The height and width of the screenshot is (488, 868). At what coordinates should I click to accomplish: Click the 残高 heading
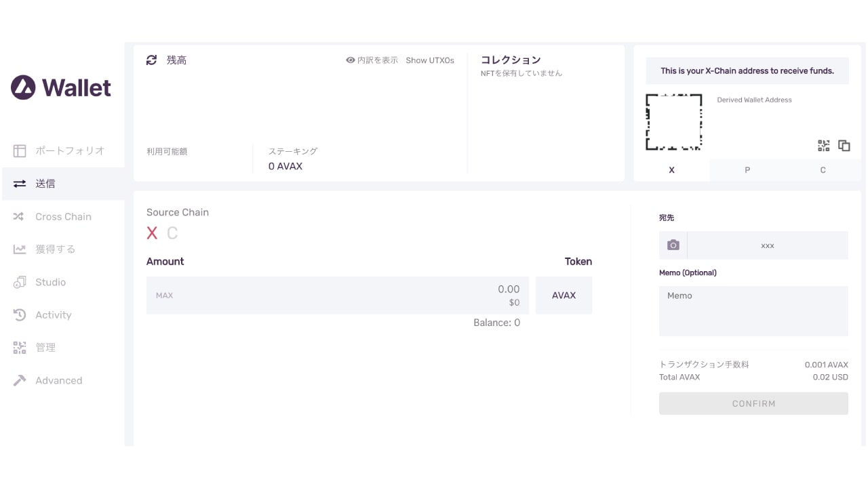(176, 60)
